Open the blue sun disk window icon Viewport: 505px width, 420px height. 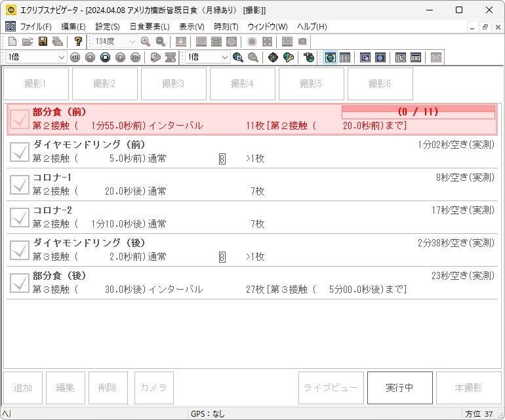click(x=380, y=58)
